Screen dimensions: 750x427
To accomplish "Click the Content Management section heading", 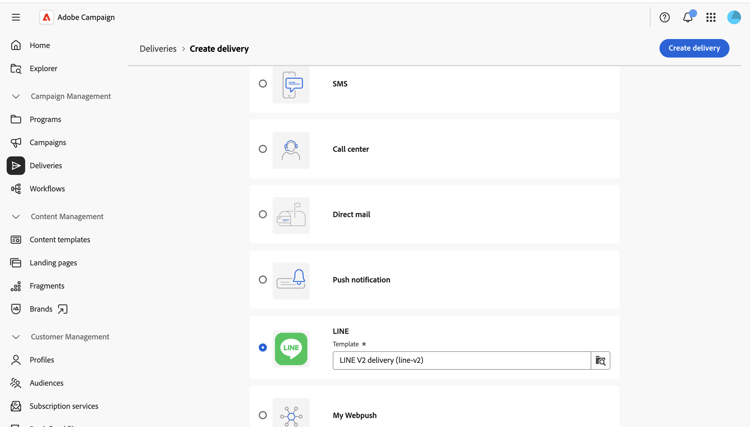I will 67,217.
